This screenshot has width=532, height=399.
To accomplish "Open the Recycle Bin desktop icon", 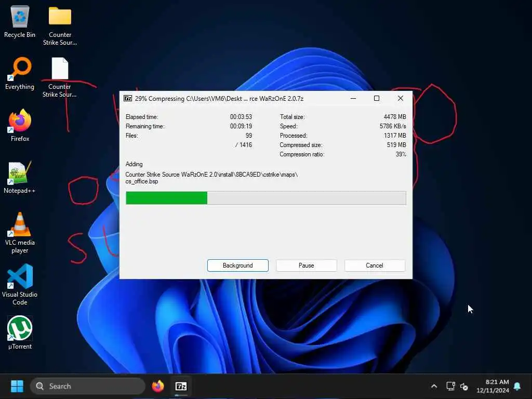I will click(20, 22).
